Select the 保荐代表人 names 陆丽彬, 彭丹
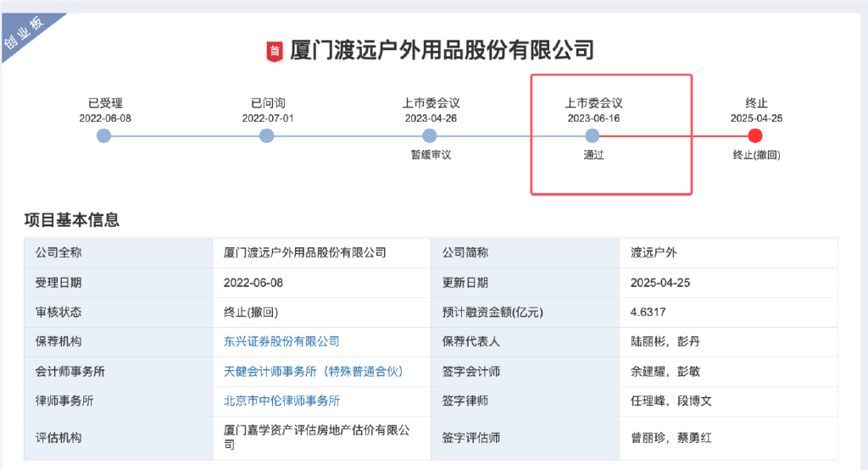This screenshot has width=868, height=470. tap(665, 342)
